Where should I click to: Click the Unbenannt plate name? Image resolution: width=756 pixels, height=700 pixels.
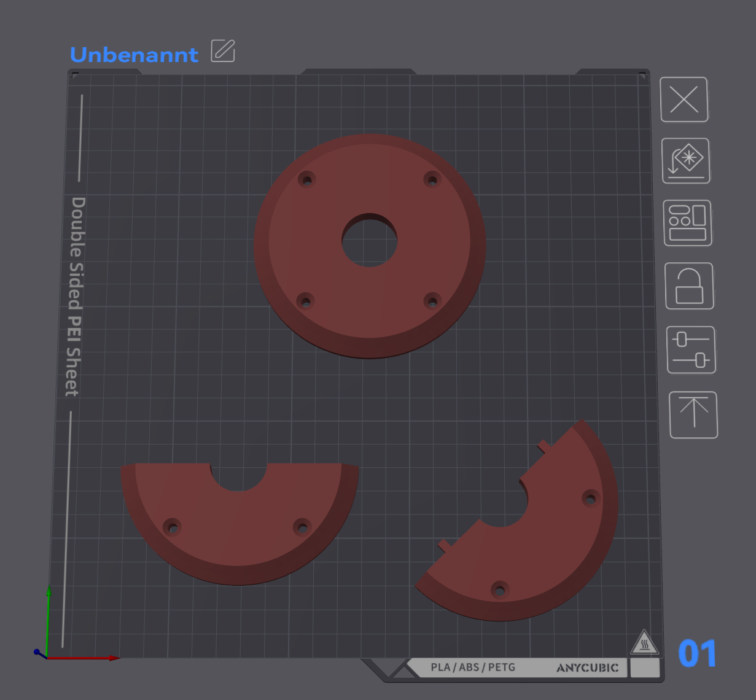click(x=134, y=55)
